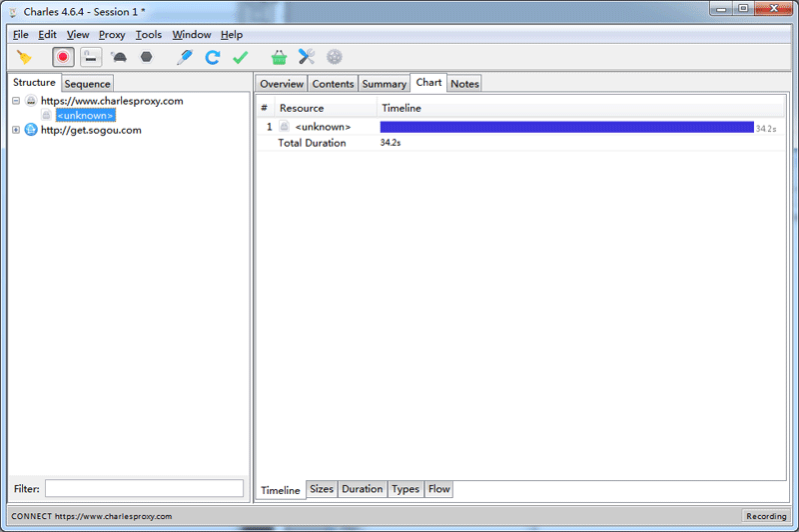Click the blue timeline bar for unknown

[566, 127]
